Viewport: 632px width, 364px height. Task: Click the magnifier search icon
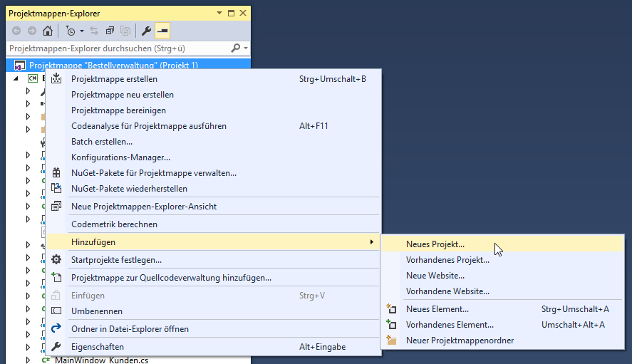pos(235,48)
